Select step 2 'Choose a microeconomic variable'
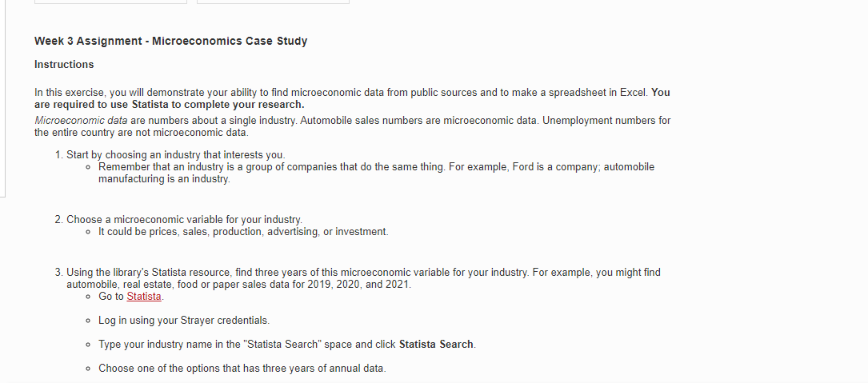 [x=184, y=219]
